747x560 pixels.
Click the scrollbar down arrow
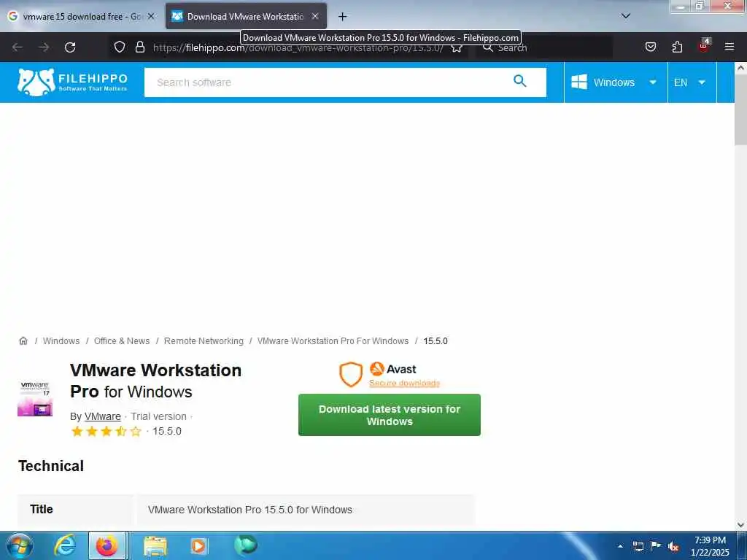pos(740,525)
